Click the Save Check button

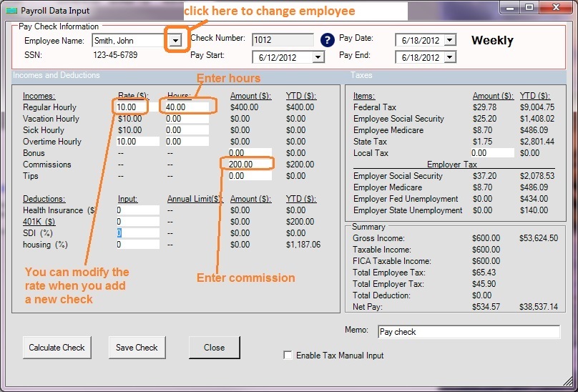coord(137,348)
